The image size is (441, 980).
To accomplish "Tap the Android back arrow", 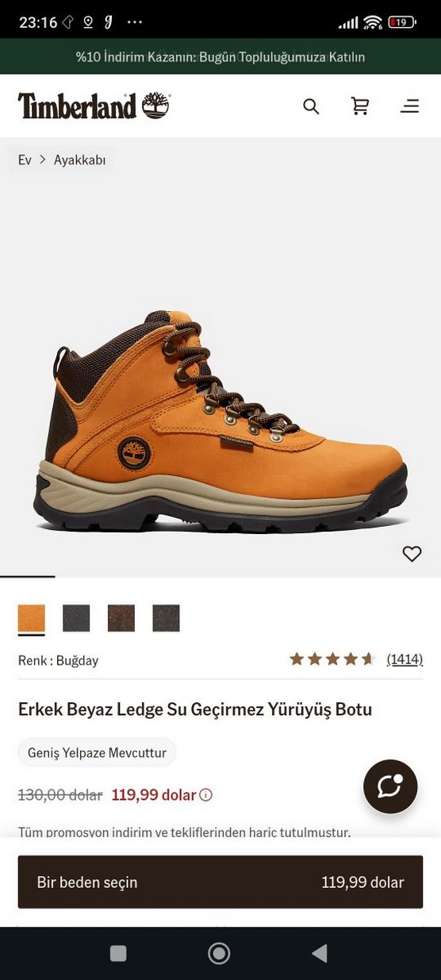I will (319, 953).
